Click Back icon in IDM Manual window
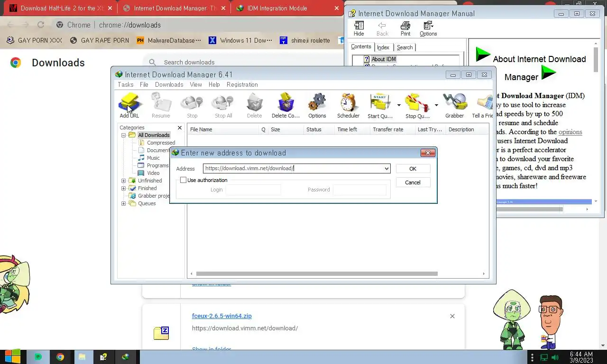 point(382,28)
